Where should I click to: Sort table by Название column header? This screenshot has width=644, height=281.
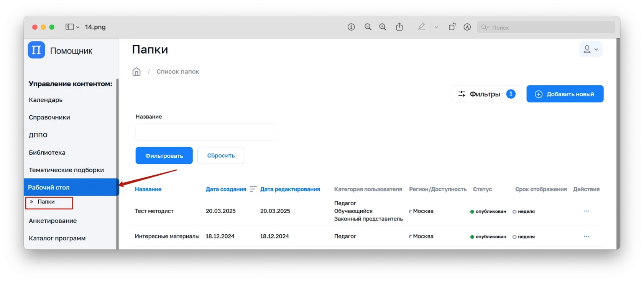pos(148,189)
